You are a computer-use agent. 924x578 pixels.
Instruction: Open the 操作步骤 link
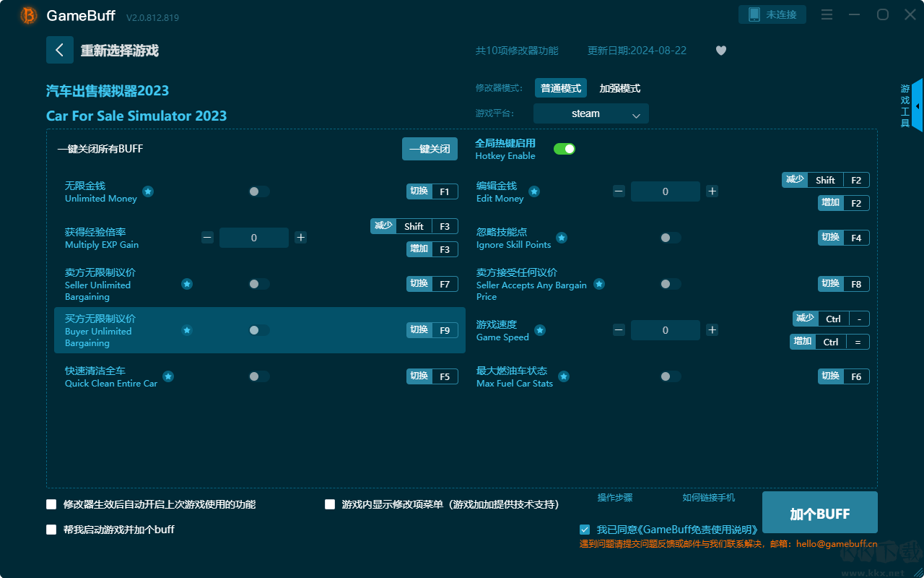(615, 498)
